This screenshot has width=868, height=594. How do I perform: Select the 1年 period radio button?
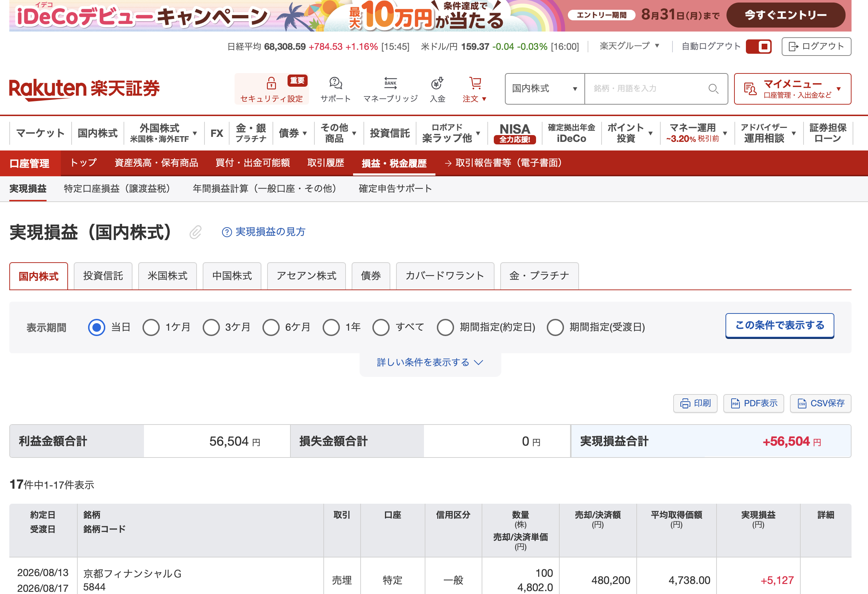[331, 327]
